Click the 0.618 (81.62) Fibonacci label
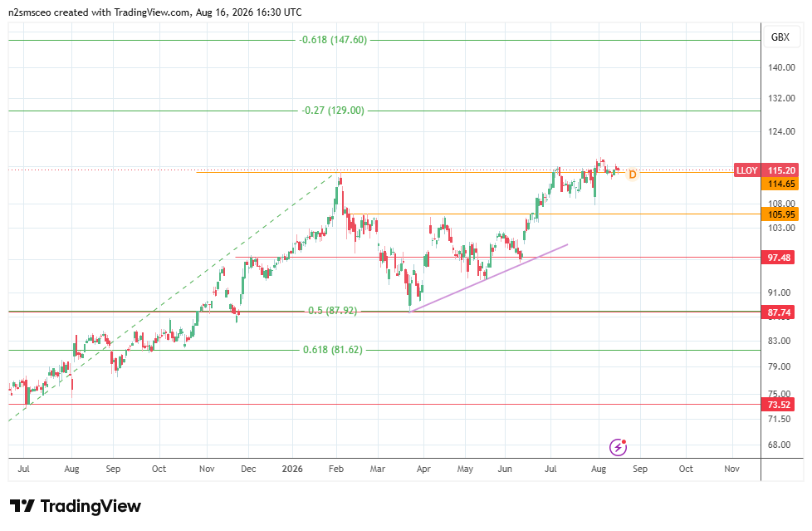The height and width of the screenshot is (531, 812). pos(333,350)
